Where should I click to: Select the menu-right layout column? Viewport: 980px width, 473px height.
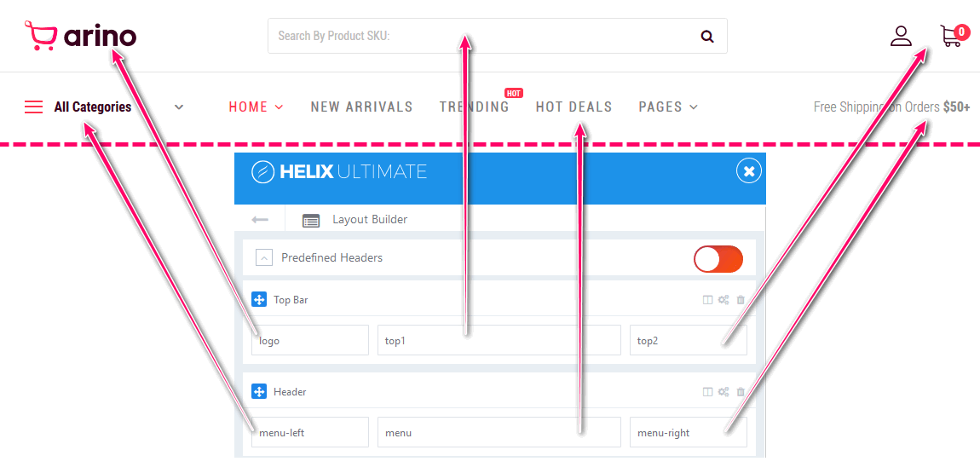click(x=688, y=432)
